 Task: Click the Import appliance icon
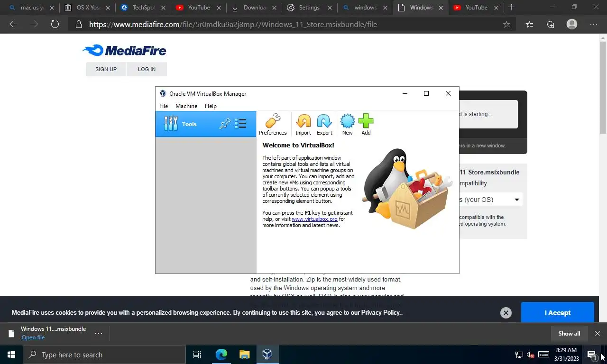point(303,125)
